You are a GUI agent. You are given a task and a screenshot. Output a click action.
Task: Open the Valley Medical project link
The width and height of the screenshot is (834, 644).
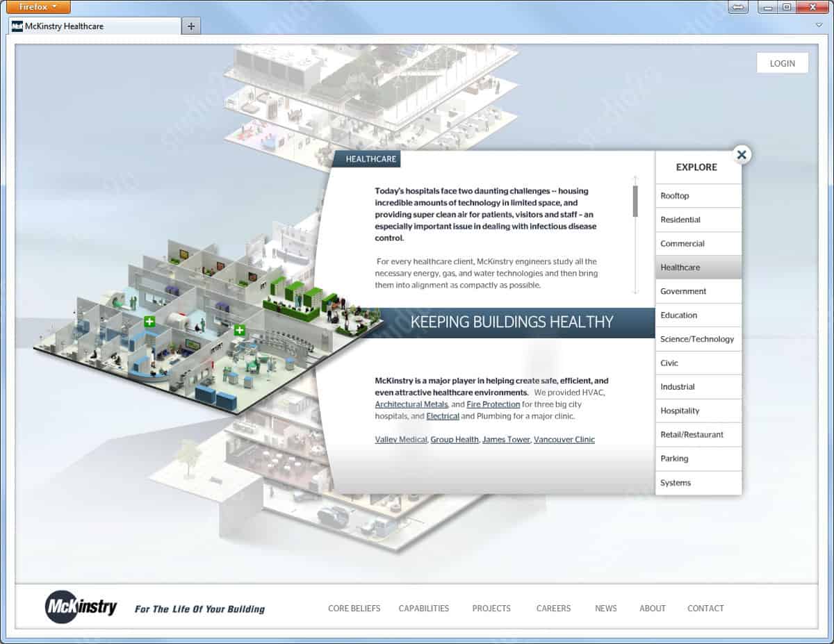tap(401, 440)
